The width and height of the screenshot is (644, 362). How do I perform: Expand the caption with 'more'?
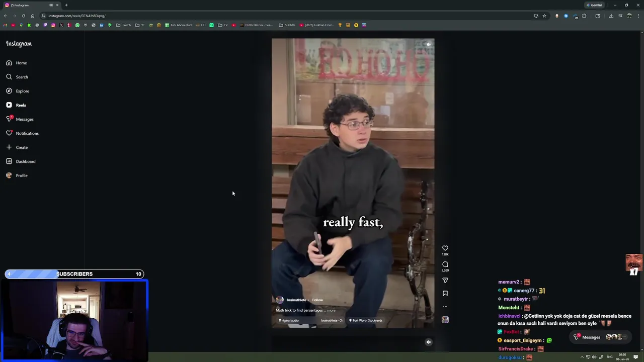[x=331, y=311]
